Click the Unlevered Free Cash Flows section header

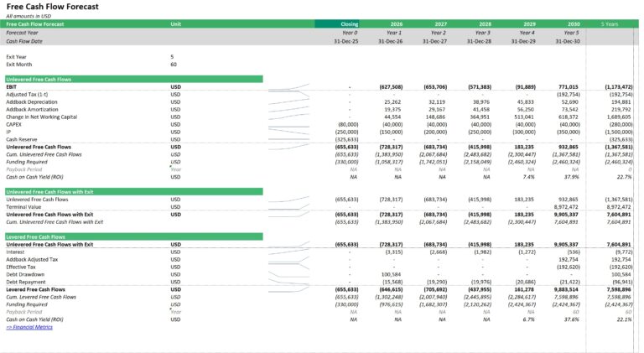[134, 79]
